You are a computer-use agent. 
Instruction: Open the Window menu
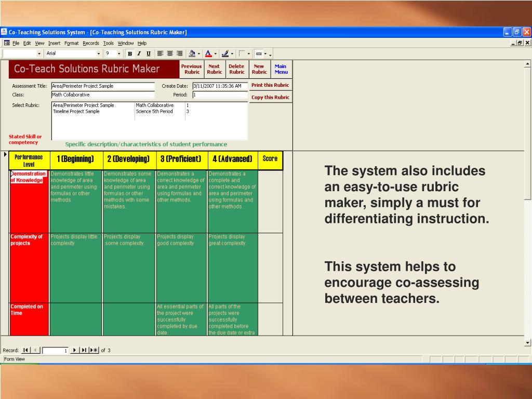pyautogui.click(x=126, y=43)
